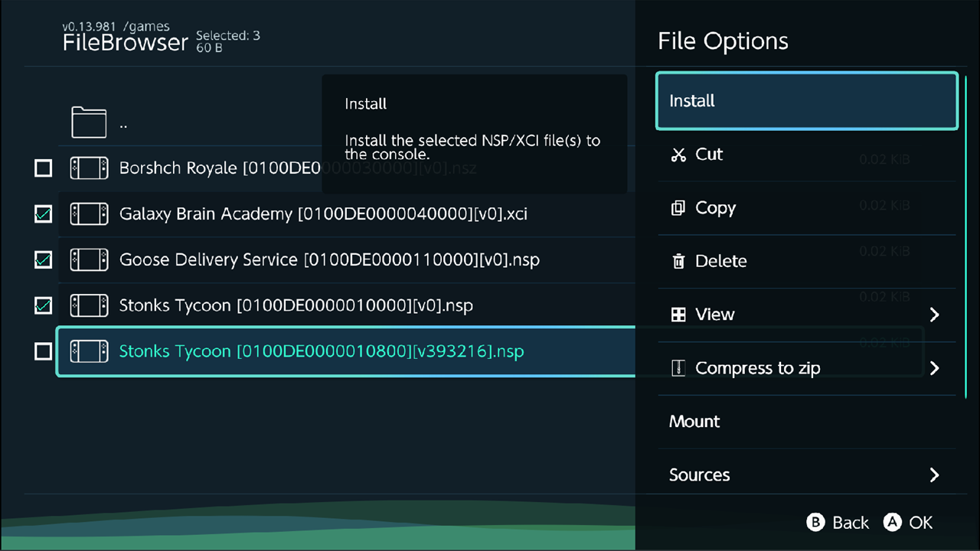Open the Sources option label
The height and width of the screenshot is (551, 980).
tap(699, 474)
